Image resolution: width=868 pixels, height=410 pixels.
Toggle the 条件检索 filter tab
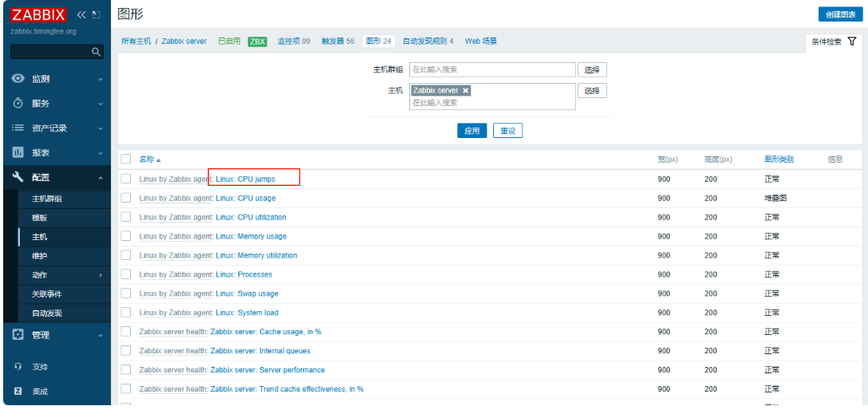[834, 41]
